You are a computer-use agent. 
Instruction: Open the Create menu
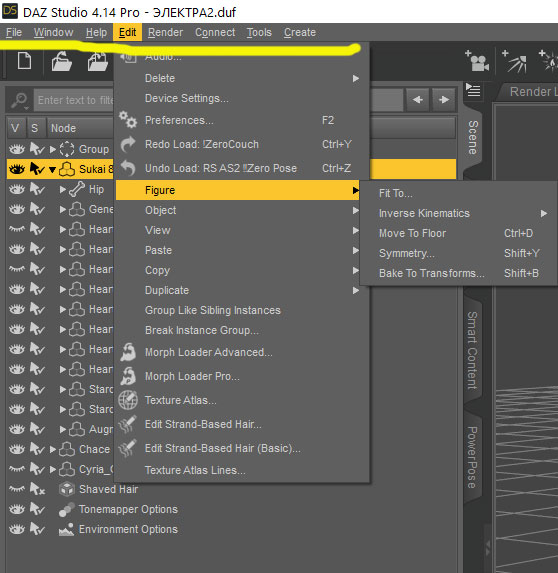[x=300, y=32]
